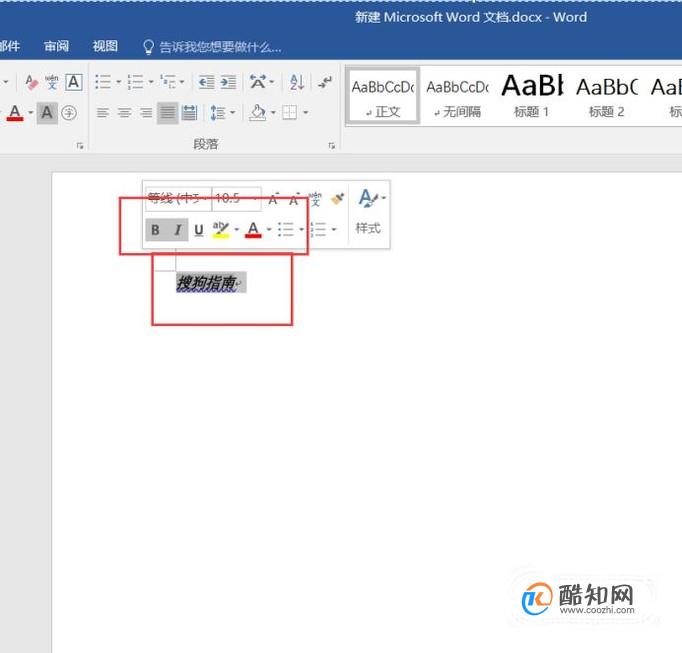Sort paragraphs with the A-Z icon
The width and height of the screenshot is (682, 653).
[x=297, y=82]
